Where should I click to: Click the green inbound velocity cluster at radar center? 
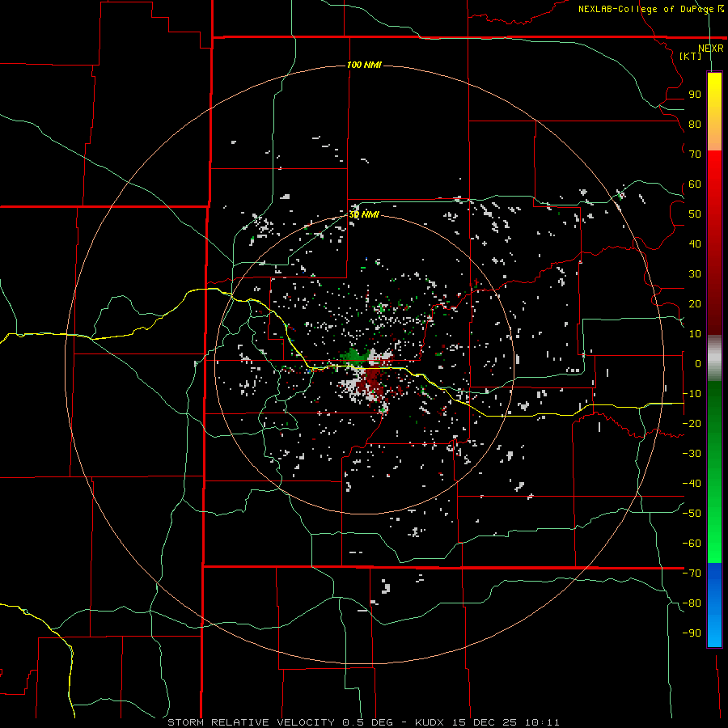click(x=357, y=356)
